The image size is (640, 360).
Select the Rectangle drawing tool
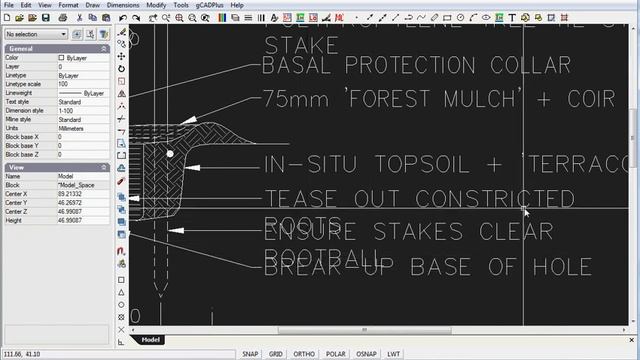coord(447,18)
